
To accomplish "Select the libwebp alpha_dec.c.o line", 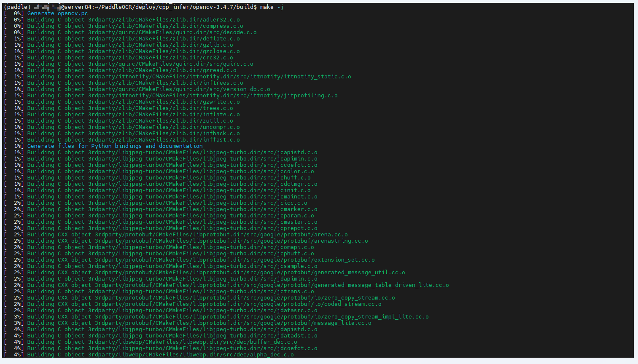I will (x=149, y=355).
